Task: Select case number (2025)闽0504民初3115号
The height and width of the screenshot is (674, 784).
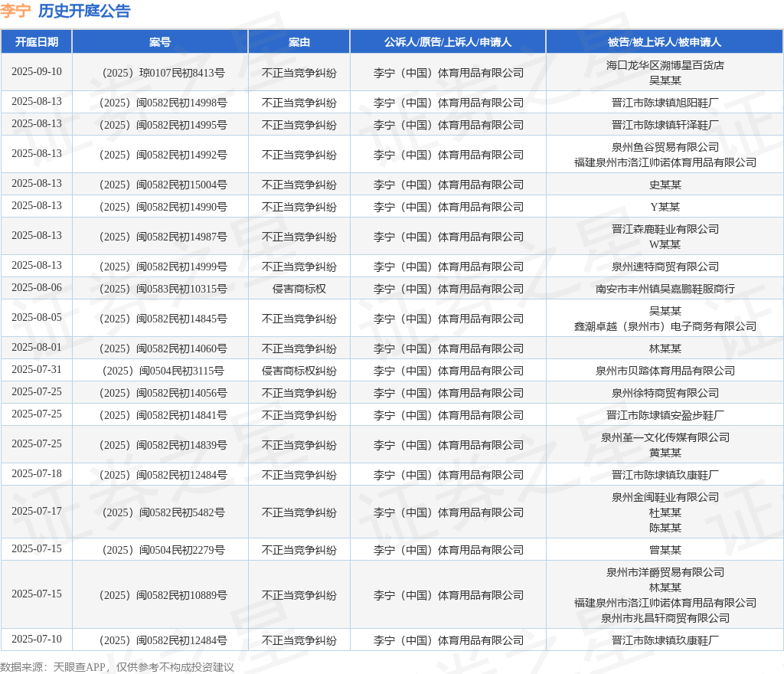Action: 163,371
